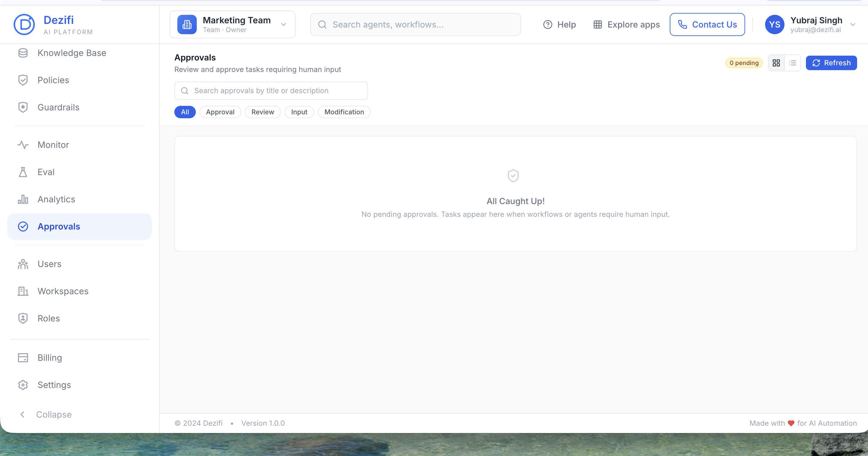Image resolution: width=868 pixels, height=456 pixels.
Task: Navigate to Eval section
Action: [80, 172]
